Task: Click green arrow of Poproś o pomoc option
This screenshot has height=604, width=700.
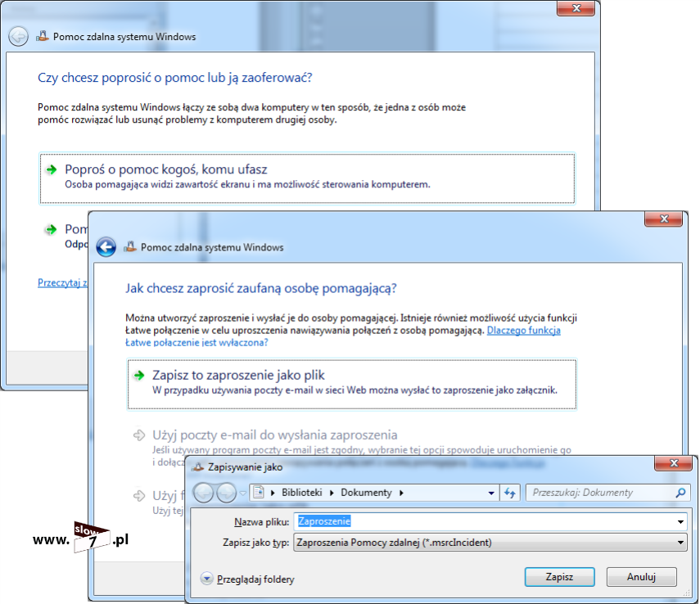Action: pos(52,169)
